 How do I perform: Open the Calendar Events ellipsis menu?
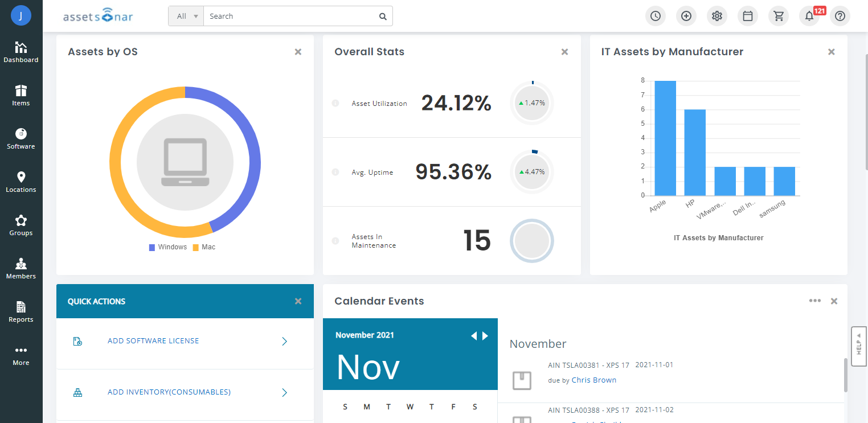tap(815, 301)
